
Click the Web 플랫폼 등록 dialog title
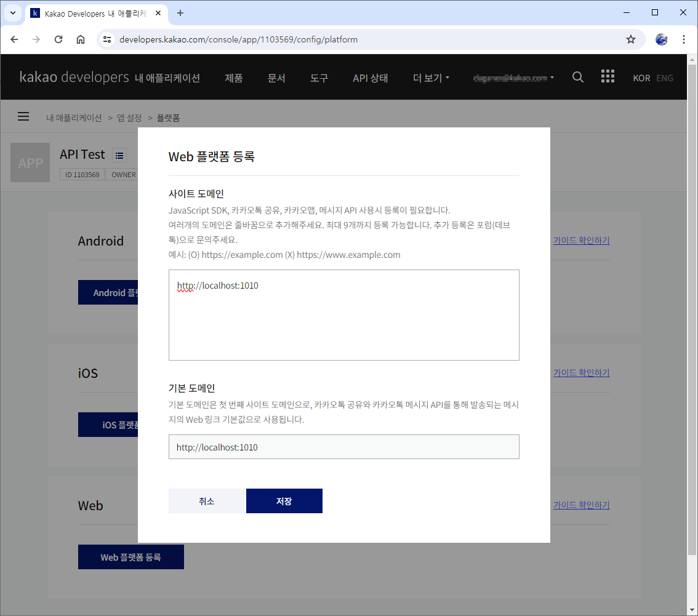pyautogui.click(x=212, y=157)
